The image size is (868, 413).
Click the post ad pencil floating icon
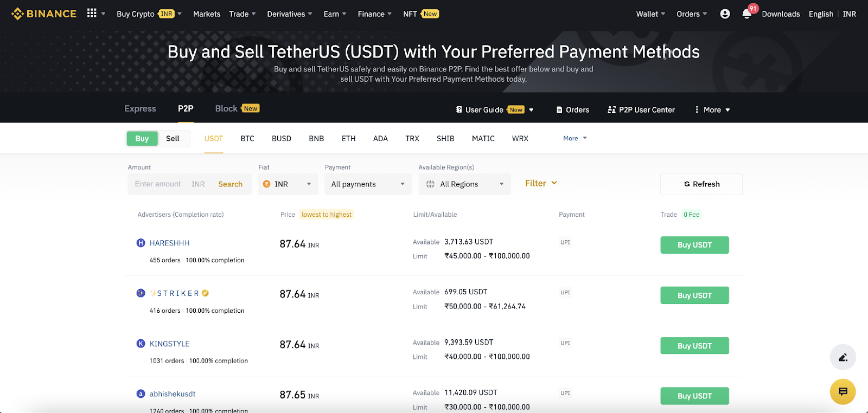tap(843, 357)
